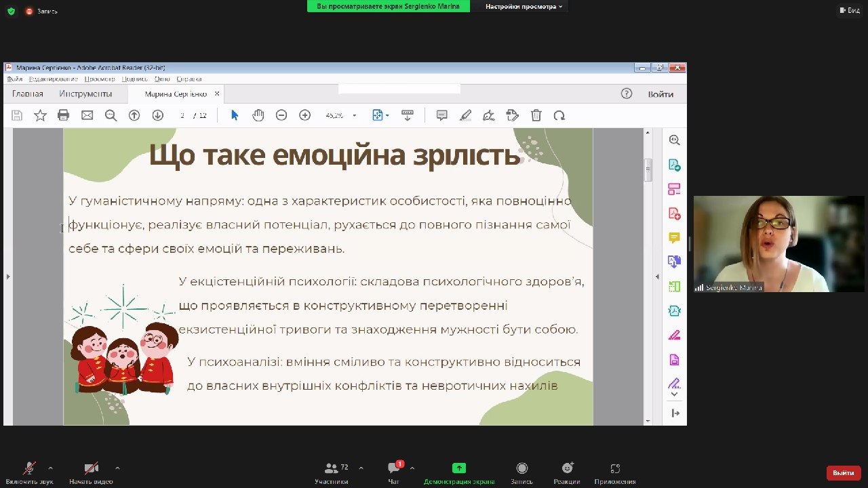Switch to the Инструменты tab

click(x=85, y=94)
